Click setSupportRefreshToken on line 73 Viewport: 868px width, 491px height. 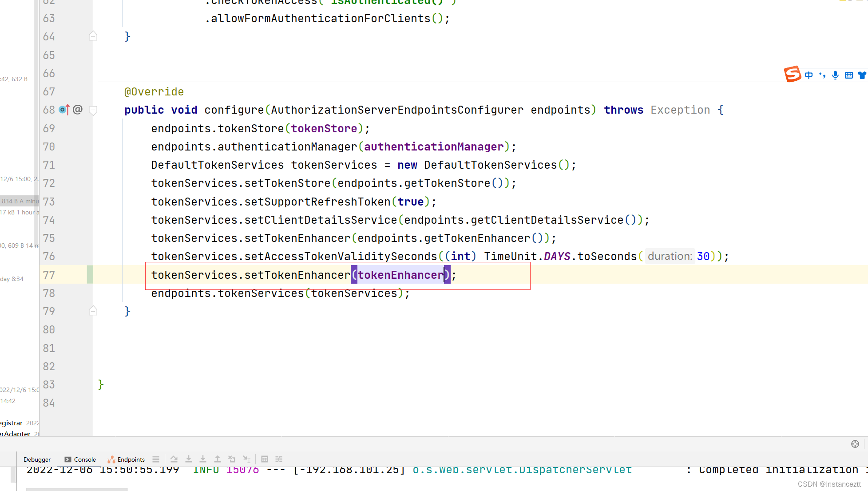[317, 202]
